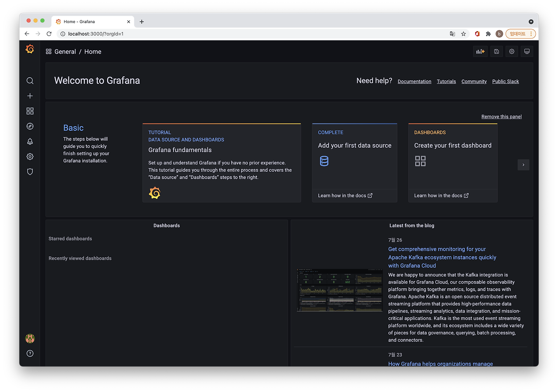
Task: Click Starred dashboards heading
Action: point(70,239)
